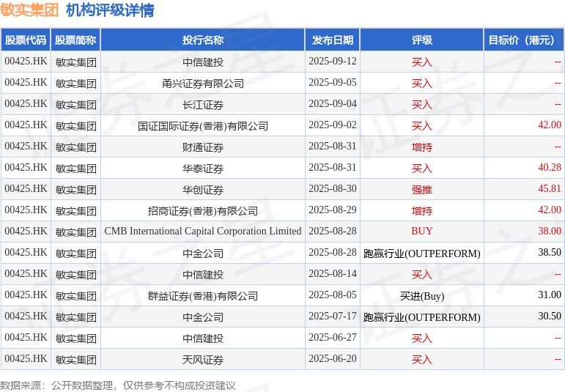Click target price 42.00 for 国证国际证券
This screenshot has width=565, height=392.
coord(550,125)
